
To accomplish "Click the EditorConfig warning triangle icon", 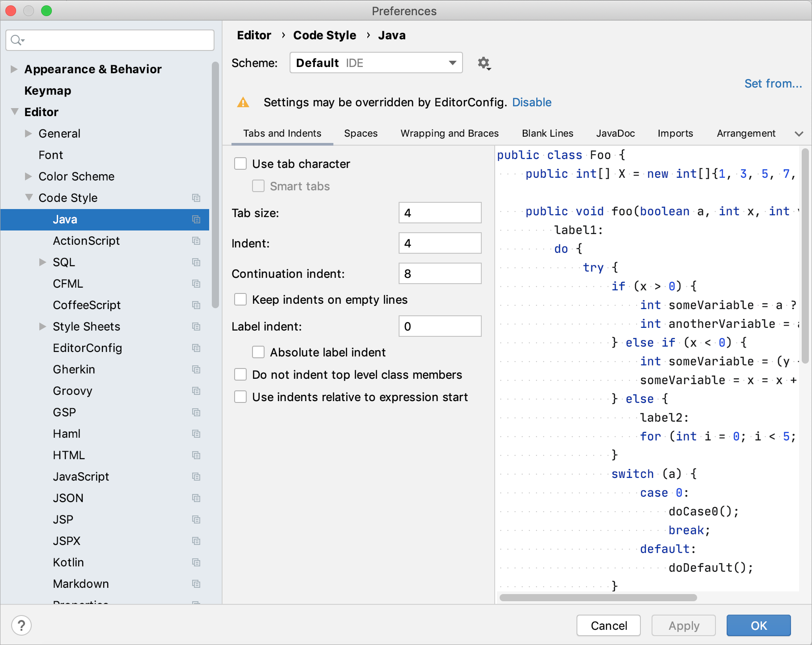I will click(x=243, y=102).
